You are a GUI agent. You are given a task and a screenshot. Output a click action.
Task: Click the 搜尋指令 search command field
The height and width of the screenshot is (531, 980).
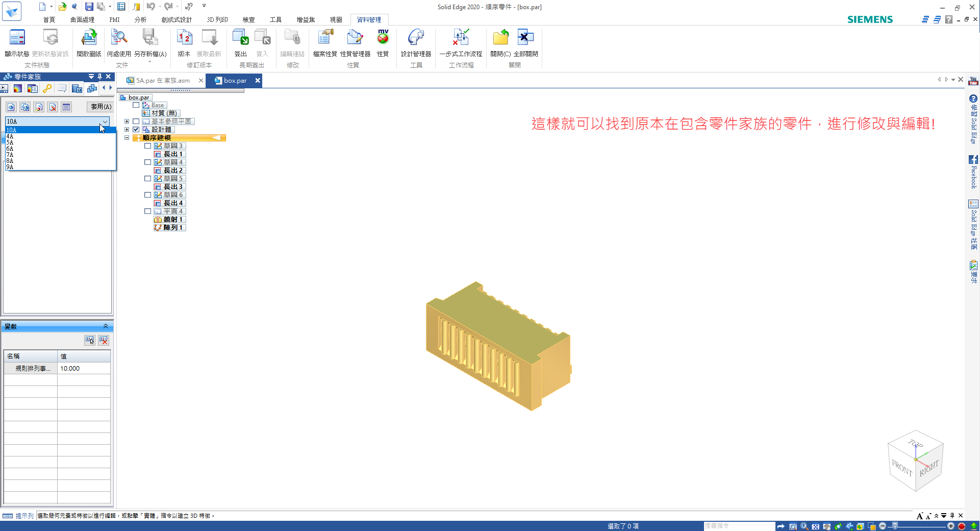pyautogui.click(x=739, y=526)
